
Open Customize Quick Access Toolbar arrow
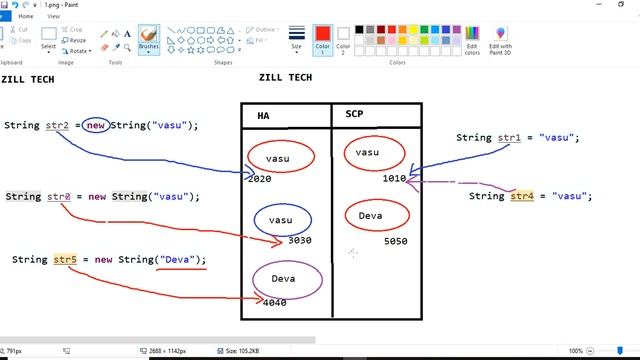[x=35, y=5]
